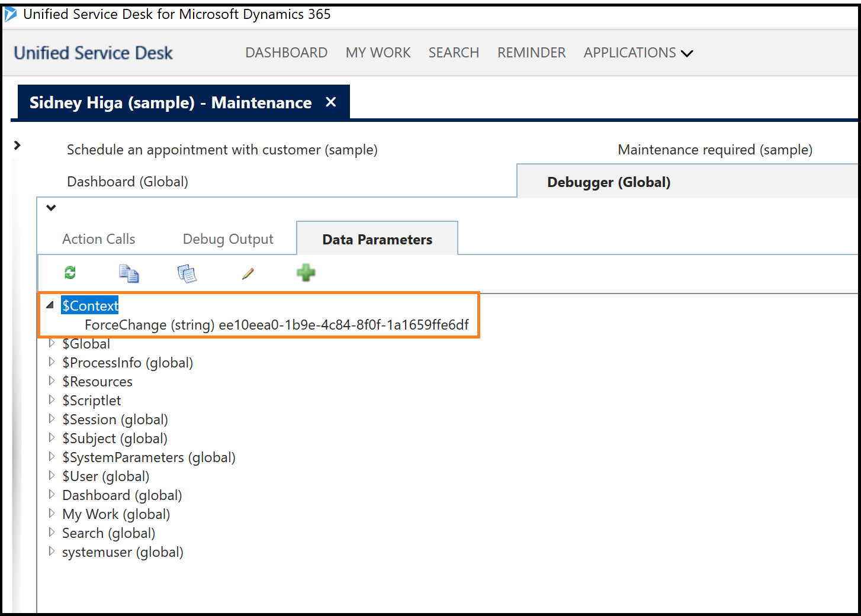Expand the $ProcessInfo (global) node
This screenshot has height=616, width=861.
52,362
